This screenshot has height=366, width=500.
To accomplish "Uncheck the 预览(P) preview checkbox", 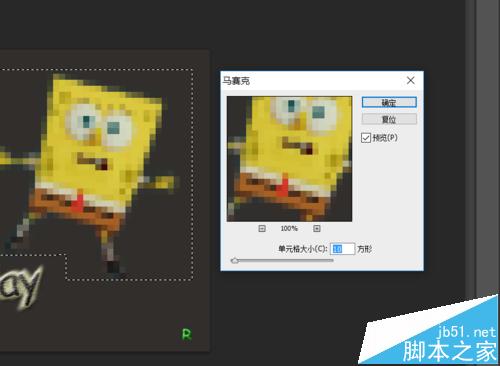I will [366, 138].
